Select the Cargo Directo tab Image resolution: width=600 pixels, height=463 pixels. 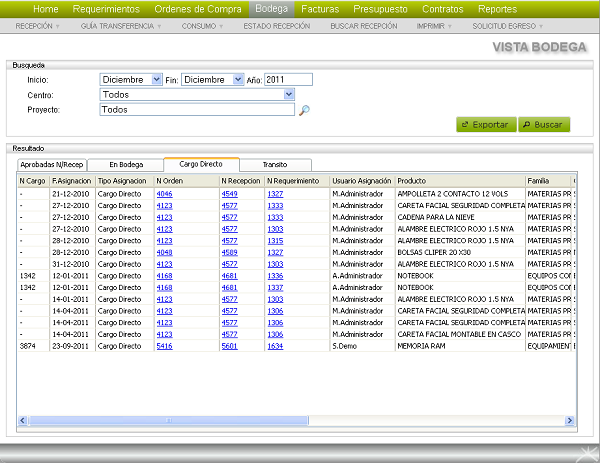point(201,164)
